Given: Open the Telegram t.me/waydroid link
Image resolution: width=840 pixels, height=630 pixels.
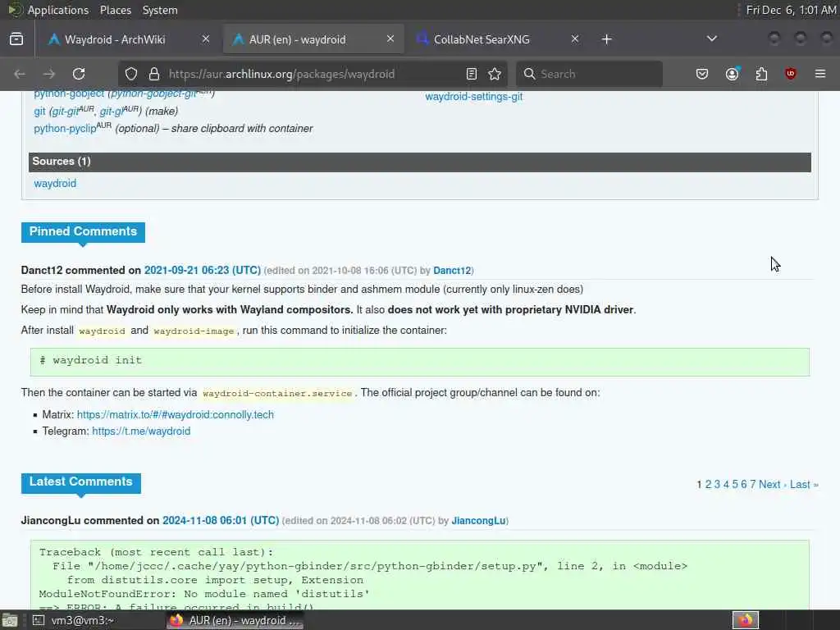Looking at the screenshot, I should point(141,431).
